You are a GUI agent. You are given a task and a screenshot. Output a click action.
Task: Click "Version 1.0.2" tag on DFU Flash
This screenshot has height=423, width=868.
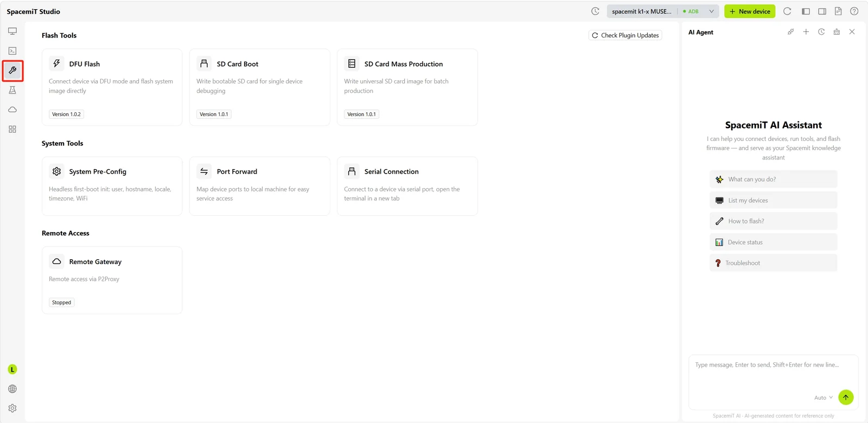click(x=66, y=114)
